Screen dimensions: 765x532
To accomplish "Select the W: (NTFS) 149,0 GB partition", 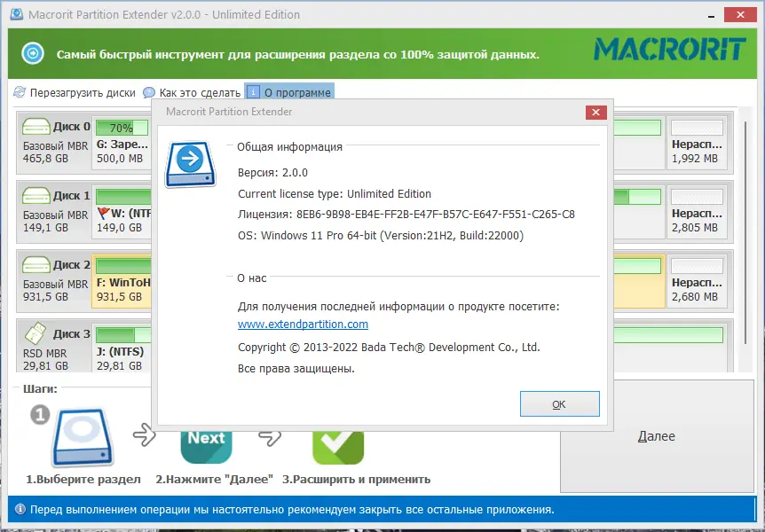I will pos(123,211).
